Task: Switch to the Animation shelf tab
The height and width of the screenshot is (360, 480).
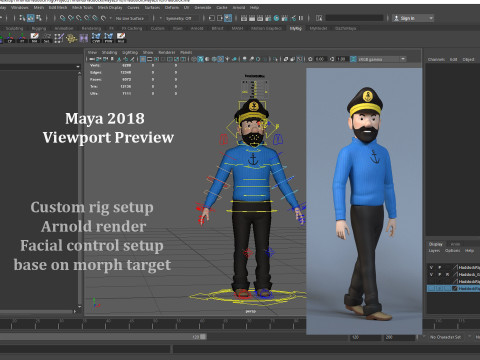Action: [x=64, y=28]
